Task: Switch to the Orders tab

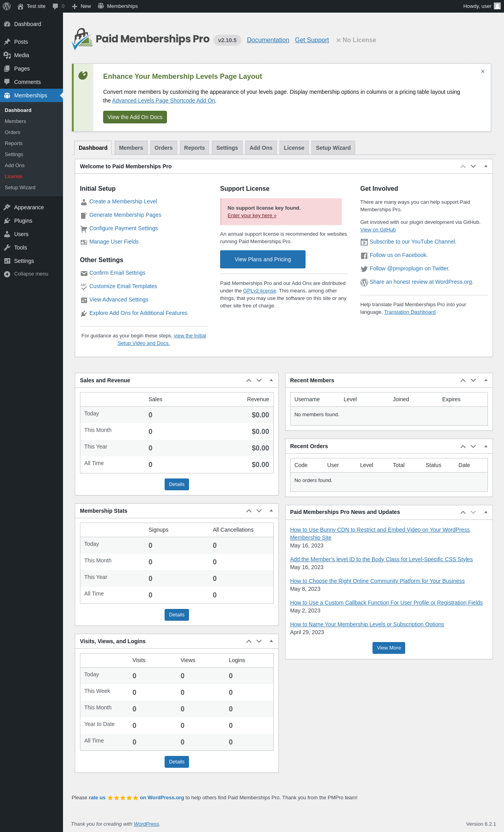Action: [x=163, y=148]
